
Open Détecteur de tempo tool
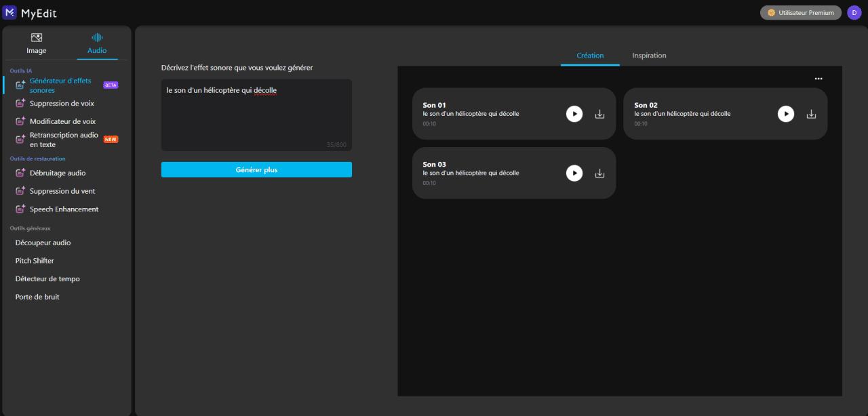click(47, 279)
